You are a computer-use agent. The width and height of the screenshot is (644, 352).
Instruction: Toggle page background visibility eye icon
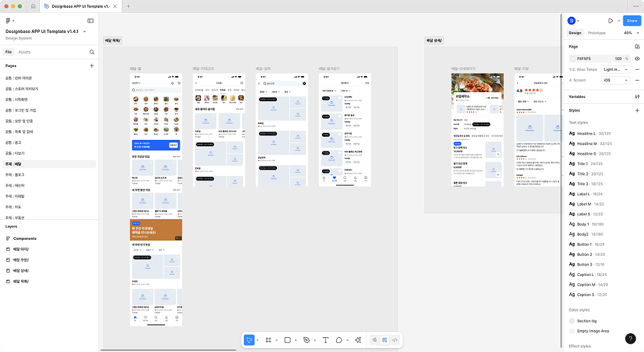click(637, 59)
